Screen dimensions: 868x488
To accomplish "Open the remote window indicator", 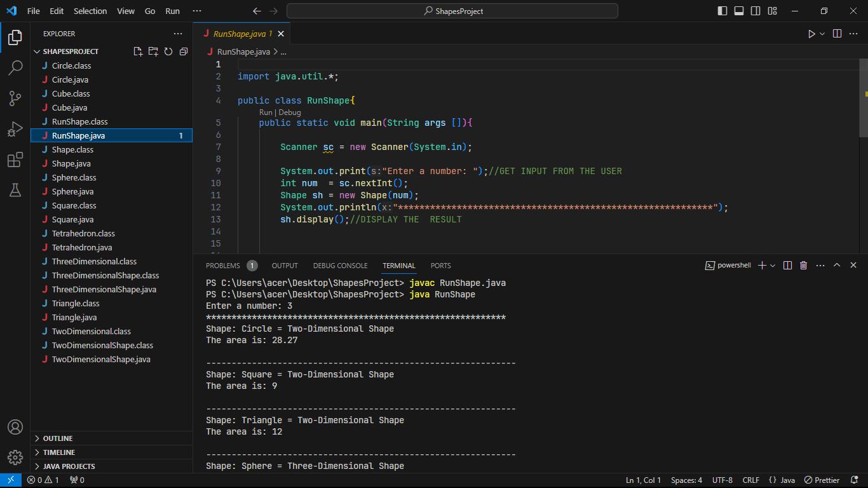I will (x=11, y=480).
